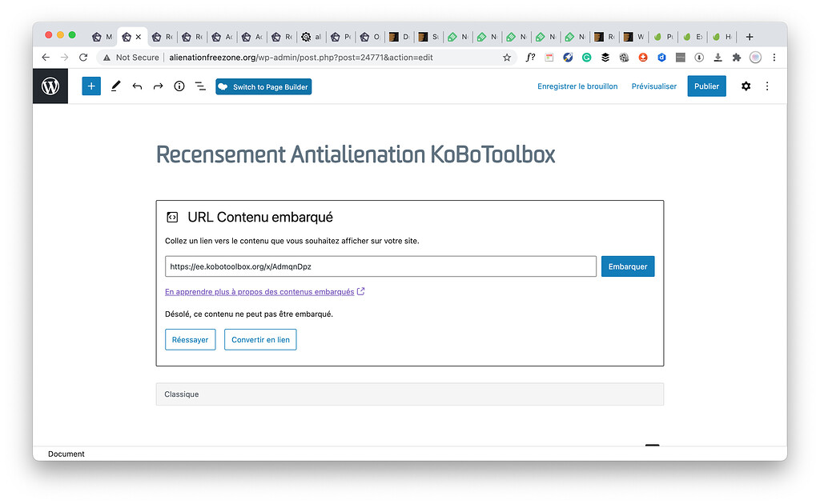The width and height of the screenshot is (820, 504).
Task: Open document Details via the info icon
Action: click(x=179, y=86)
